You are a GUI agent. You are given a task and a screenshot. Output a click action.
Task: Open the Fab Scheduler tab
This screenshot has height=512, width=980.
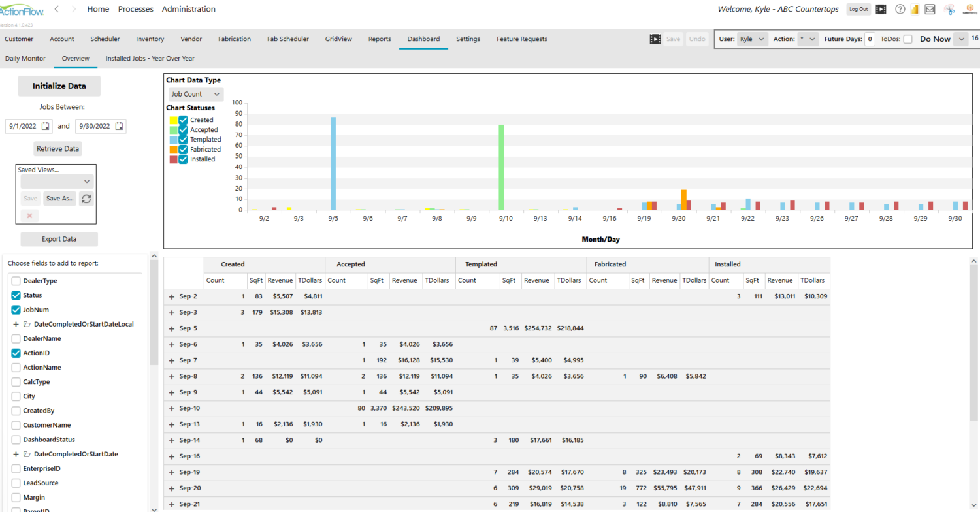(287, 39)
